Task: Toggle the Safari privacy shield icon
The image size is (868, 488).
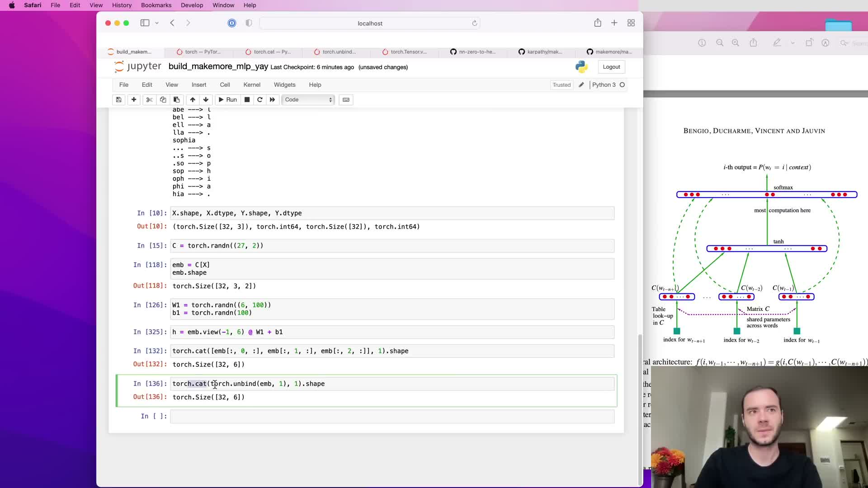Action: pos(249,23)
